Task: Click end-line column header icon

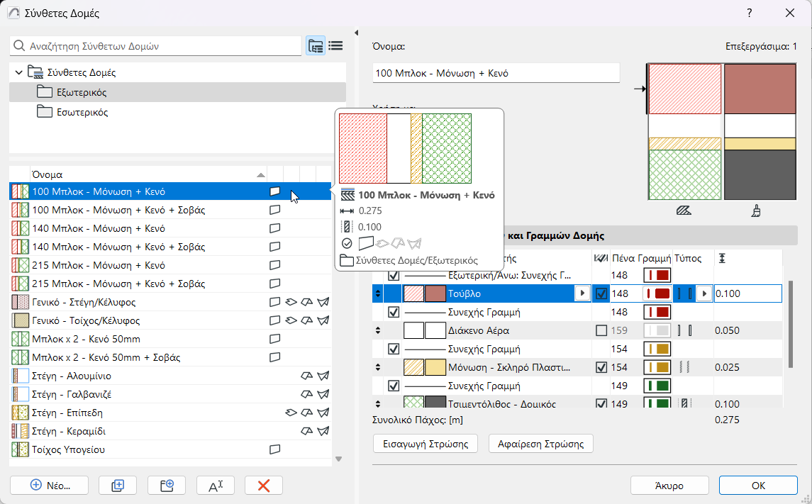Action: click(x=601, y=258)
